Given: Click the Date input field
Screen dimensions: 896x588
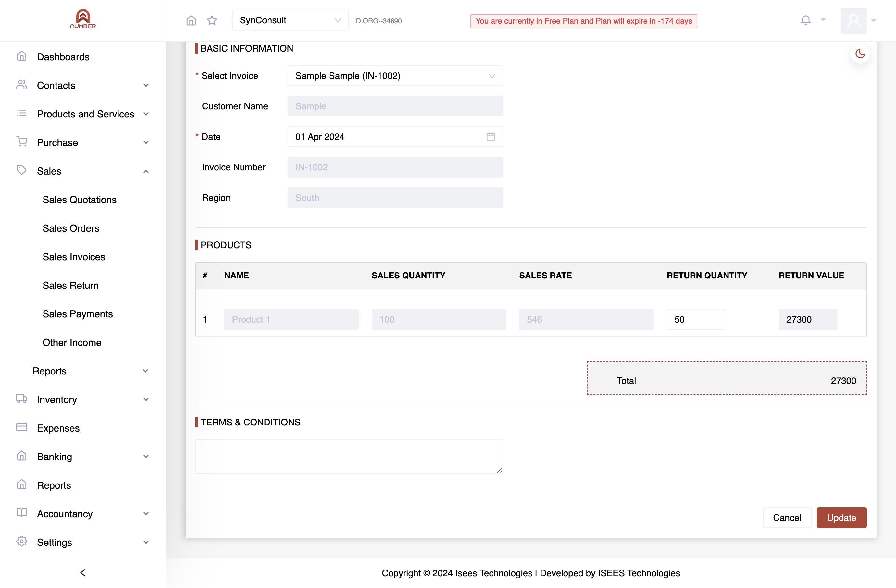Looking at the screenshot, I should pyautogui.click(x=395, y=137).
